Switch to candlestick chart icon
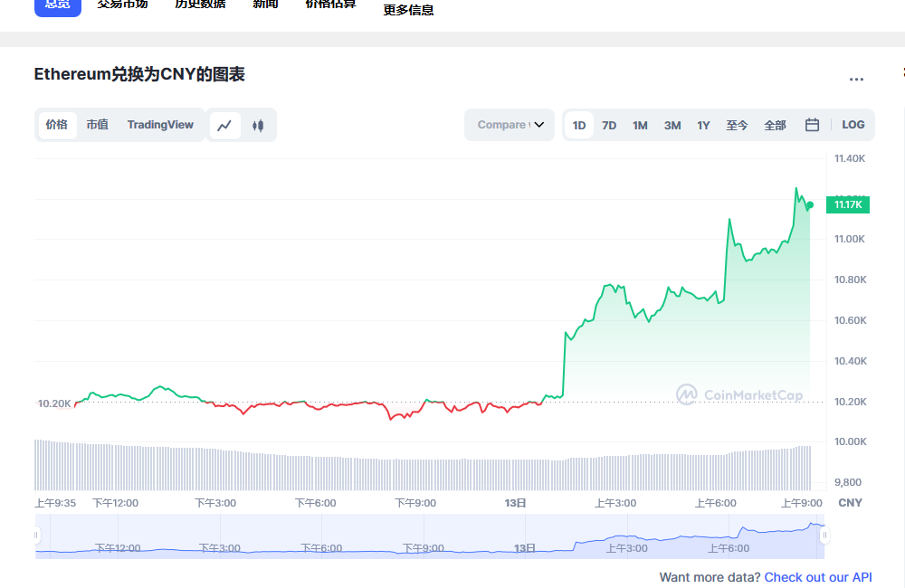 tap(258, 126)
